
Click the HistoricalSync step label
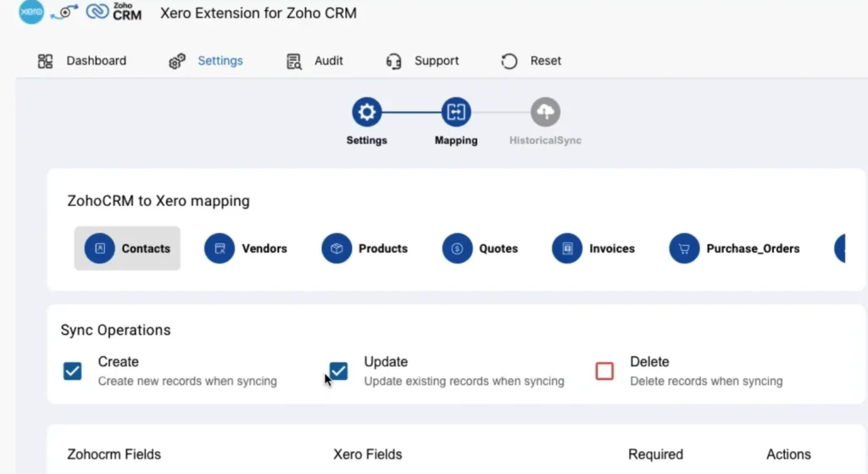click(545, 141)
